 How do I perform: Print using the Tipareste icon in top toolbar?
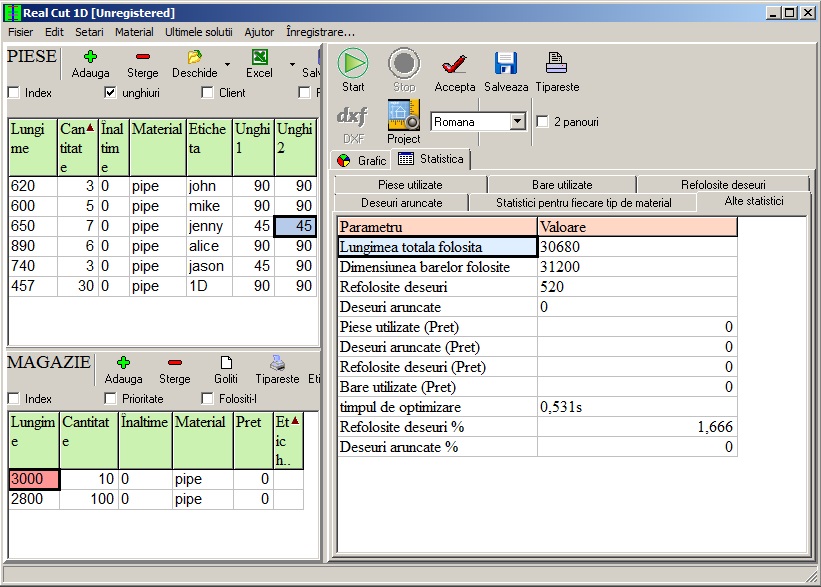click(556, 64)
